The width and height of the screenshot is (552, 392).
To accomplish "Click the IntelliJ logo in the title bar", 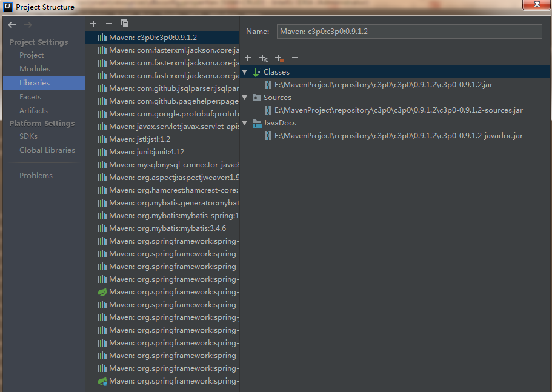I will coord(8,7).
